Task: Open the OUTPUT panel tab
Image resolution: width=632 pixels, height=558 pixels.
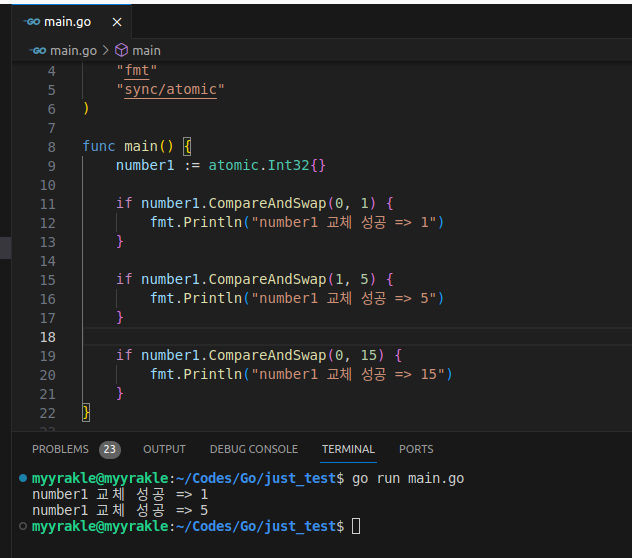Action: click(x=164, y=449)
